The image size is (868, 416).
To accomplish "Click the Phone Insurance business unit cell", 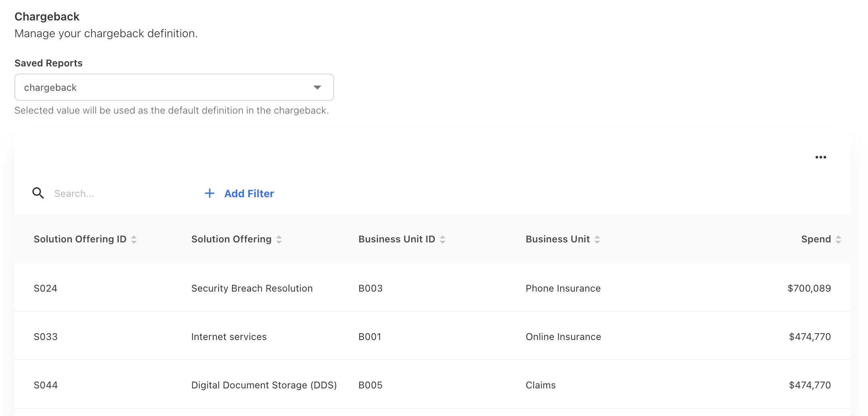I will coord(563,288).
